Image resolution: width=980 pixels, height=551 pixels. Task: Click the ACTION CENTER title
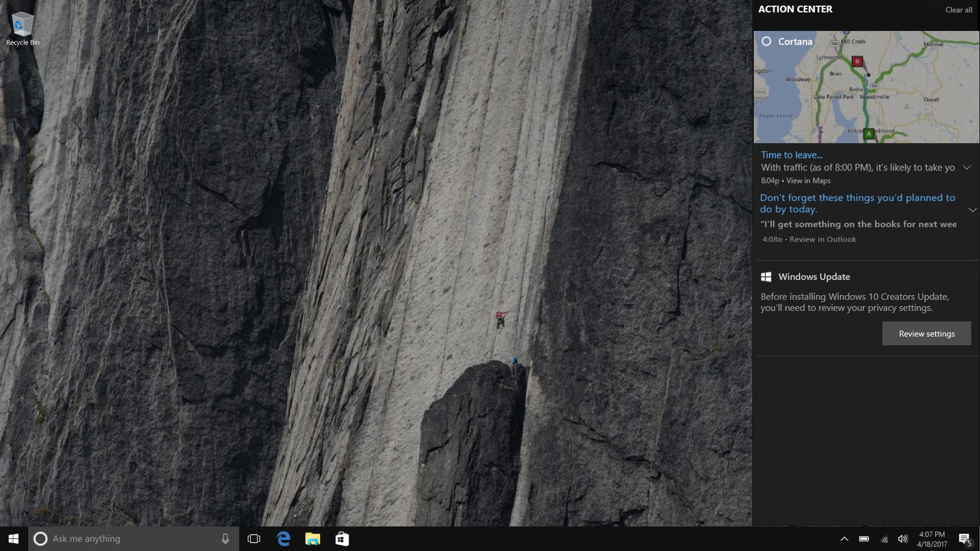pyautogui.click(x=795, y=9)
